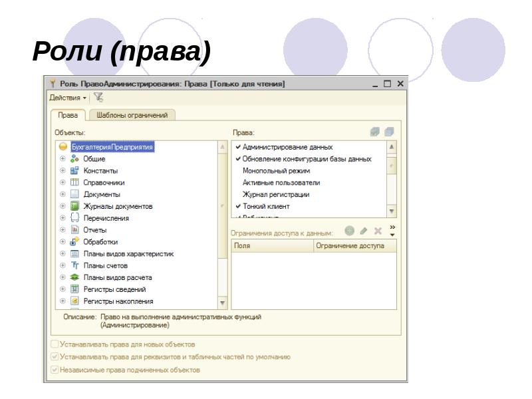
Task: Toggle Независимые права подчиненных объектов
Action: coord(55,370)
